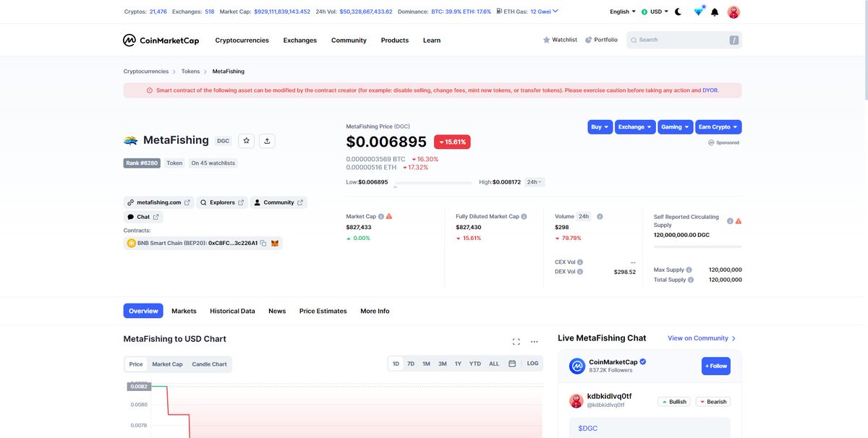Open the Gaming dropdown button
868x438 pixels.
coord(676,127)
